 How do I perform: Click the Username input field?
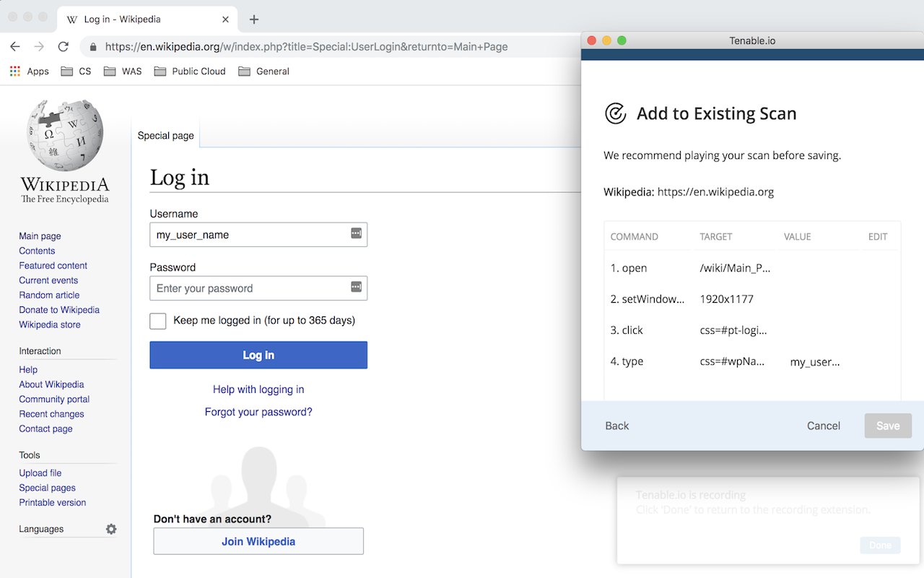(x=258, y=235)
